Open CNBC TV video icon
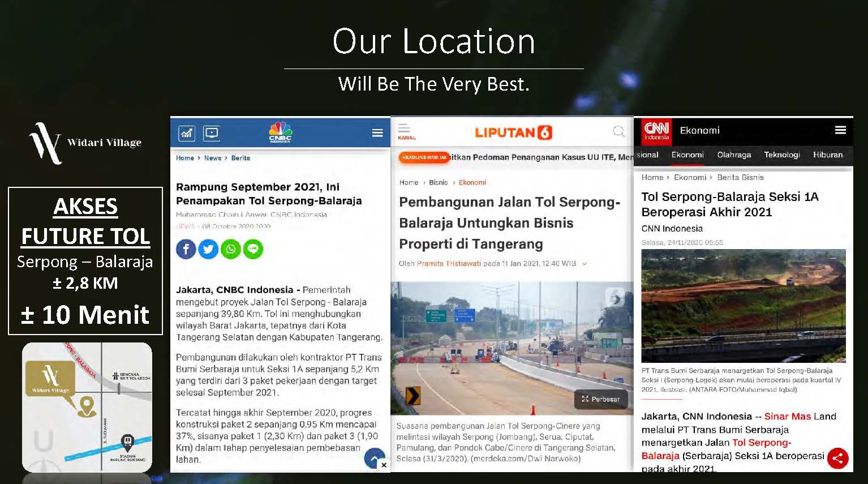 click(212, 134)
